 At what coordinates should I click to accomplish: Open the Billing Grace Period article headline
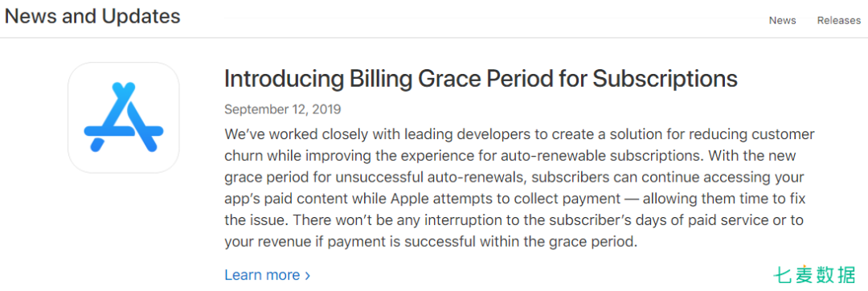point(481,80)
